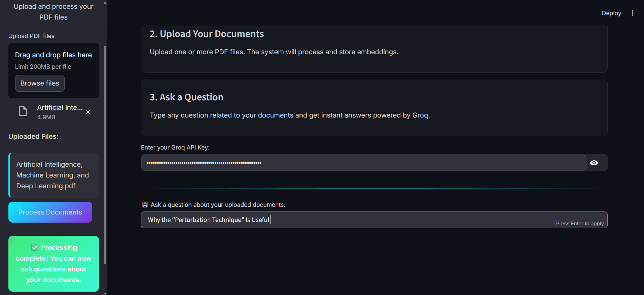Click the checkmark icon in Processing complete message
Viewport: 644px width, 295px height.
point(34,248)
